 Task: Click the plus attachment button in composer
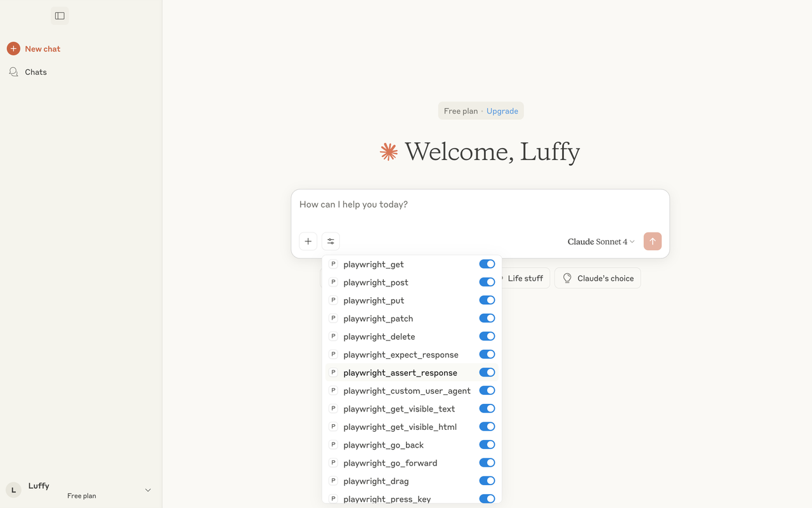point(308,241)
